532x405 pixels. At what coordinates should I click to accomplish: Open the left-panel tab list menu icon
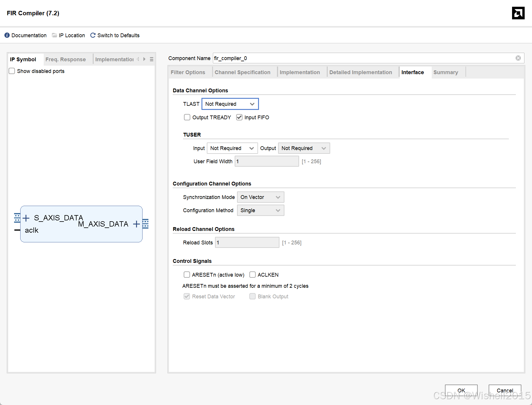[152, 59]
